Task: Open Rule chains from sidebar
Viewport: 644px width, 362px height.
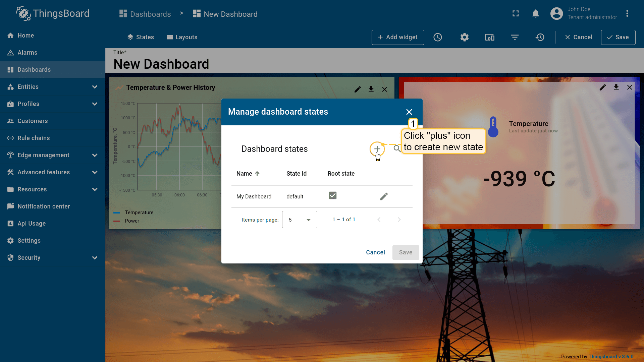Action: 34,138
